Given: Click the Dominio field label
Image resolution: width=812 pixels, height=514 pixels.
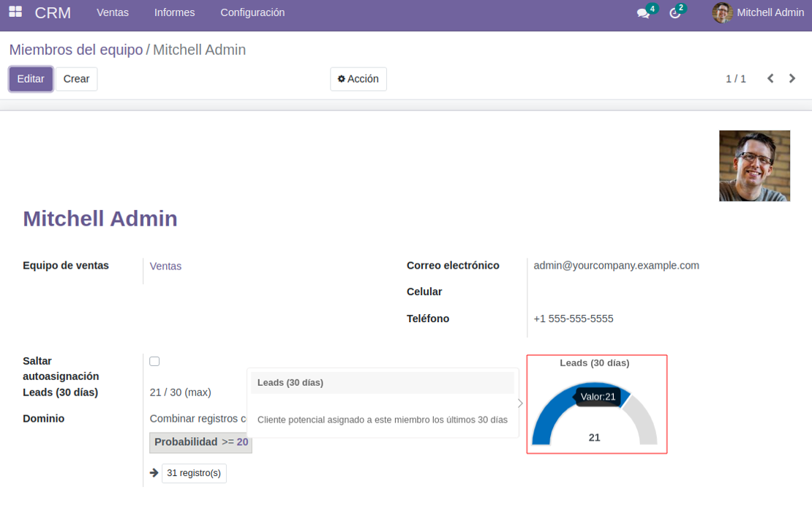Looking at the screenshot, I should (x=43, y=419).
